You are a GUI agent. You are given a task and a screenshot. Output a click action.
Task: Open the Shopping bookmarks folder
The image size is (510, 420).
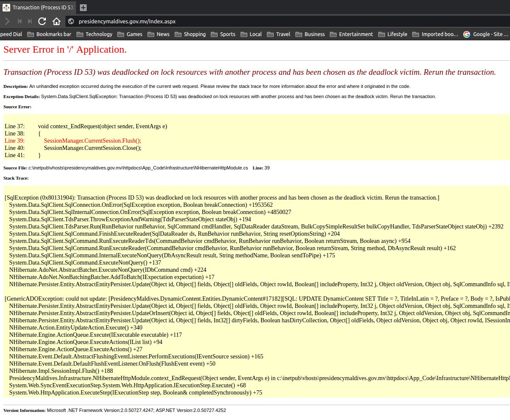click(190, 34)
